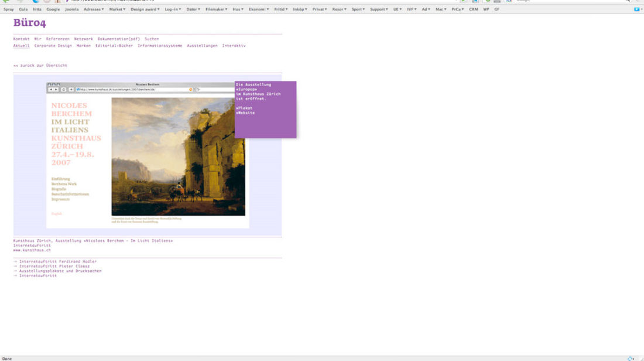This screenshot has width=644, height=361.
Task: Open the Spray bookmark
Action: coord(9,9)
